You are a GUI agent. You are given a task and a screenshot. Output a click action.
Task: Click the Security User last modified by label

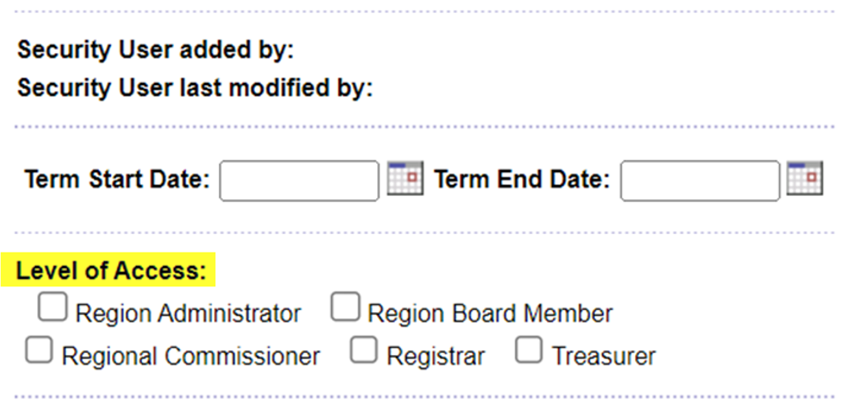195,88
